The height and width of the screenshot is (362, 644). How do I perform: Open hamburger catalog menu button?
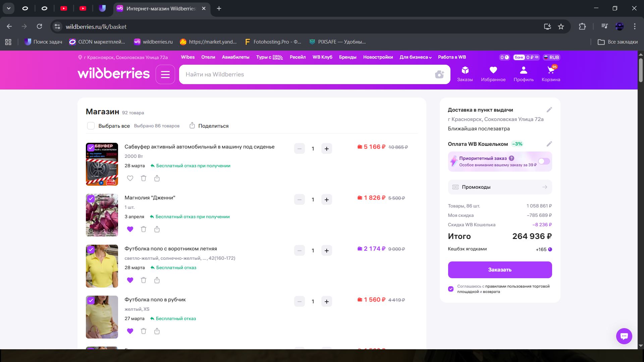[x=165, y=74]
